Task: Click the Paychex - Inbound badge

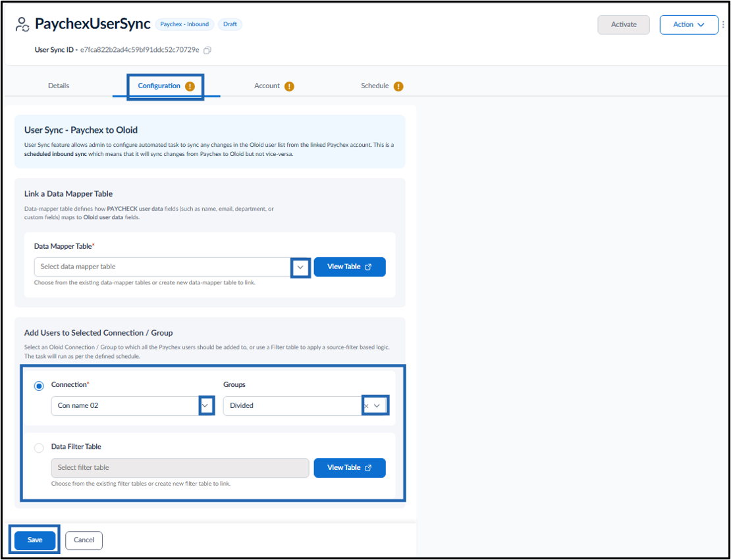Action: [184, 24]
